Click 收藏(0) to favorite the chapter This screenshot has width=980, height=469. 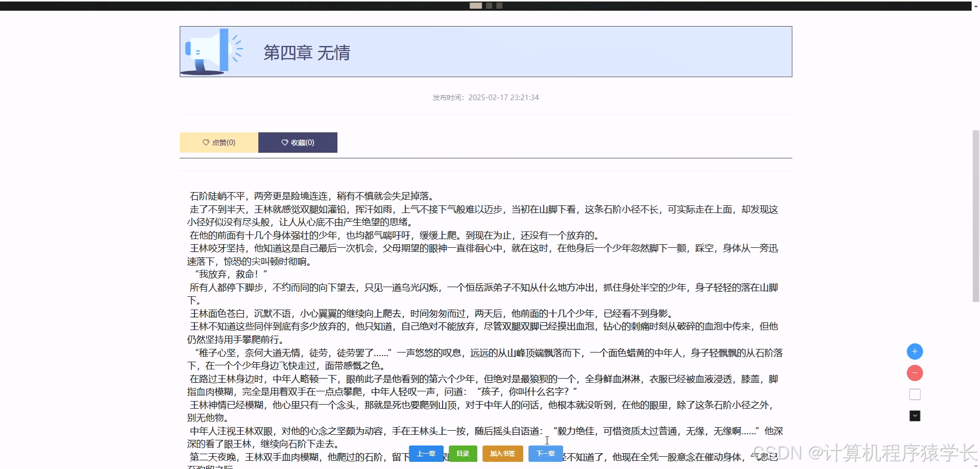pyautogui.click(x=298, y=143)
